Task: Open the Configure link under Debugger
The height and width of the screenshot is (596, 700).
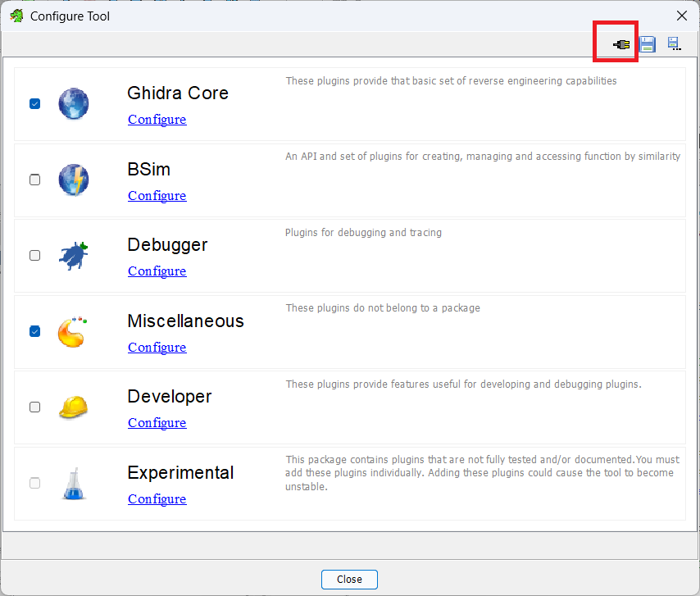Action: point(157,271)
